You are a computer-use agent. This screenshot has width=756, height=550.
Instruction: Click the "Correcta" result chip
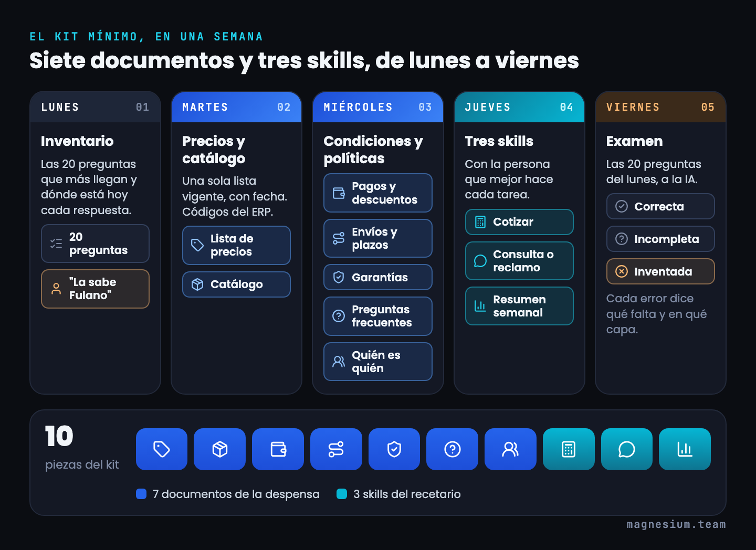pos(660,206)
